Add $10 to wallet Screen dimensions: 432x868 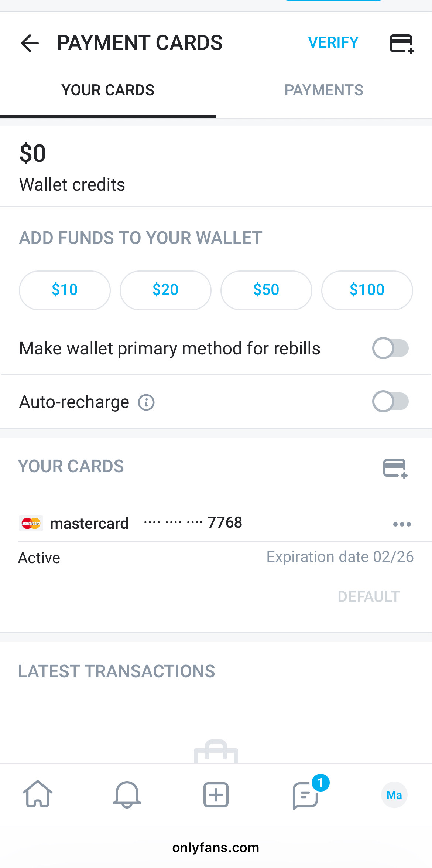coord(65,290)
